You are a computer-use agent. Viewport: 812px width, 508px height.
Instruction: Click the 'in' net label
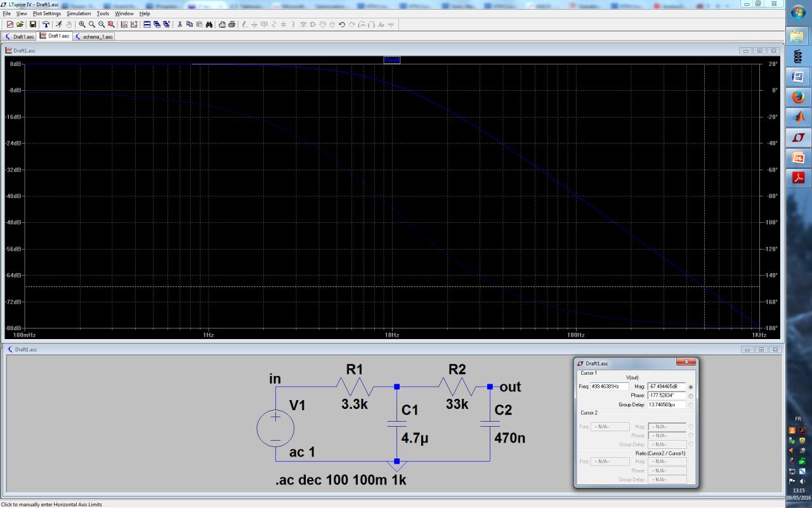pyautogui.click(x=275, y=379)
